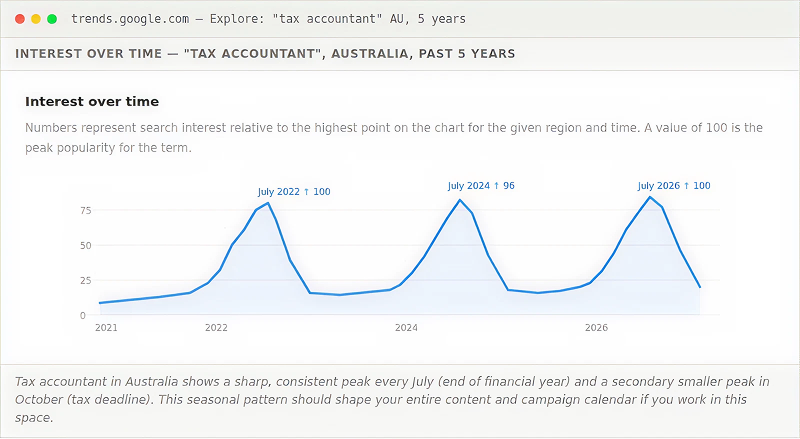This screenshot has height=439, width=800.
Task: Click the 2024 x-axis label
Action: pos(406,328)
